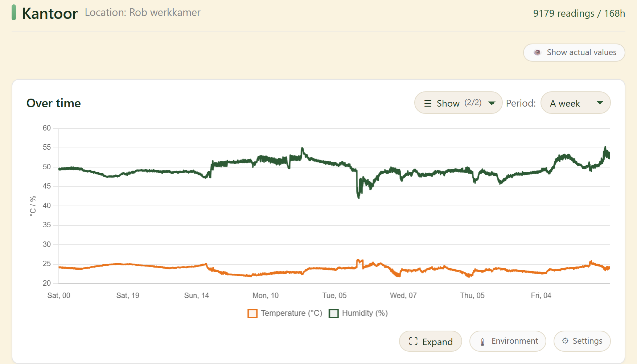Click the eye icon in Show actual values
This screenshot has height=364, width=637.
pyautogui.click(x=537, y=53)
